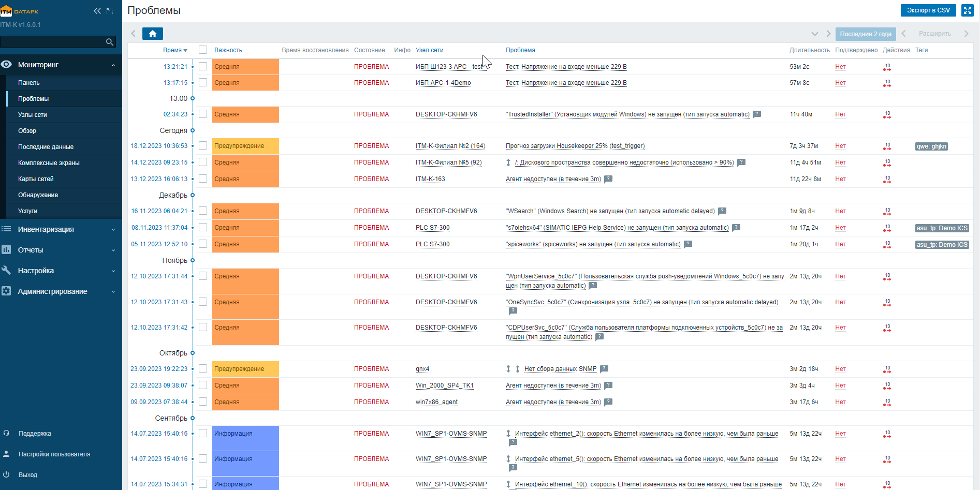Click the power icon for Выход
This screenshot has height=490, width=980.
click(x=6, y=475)
